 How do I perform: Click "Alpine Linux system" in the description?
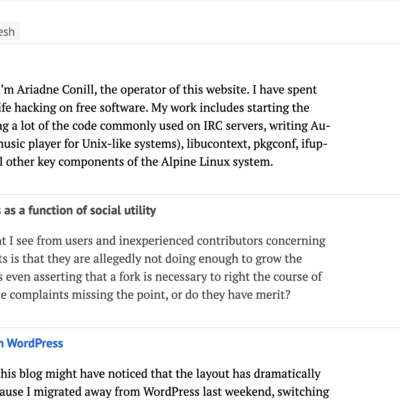(x=217, y=162)
